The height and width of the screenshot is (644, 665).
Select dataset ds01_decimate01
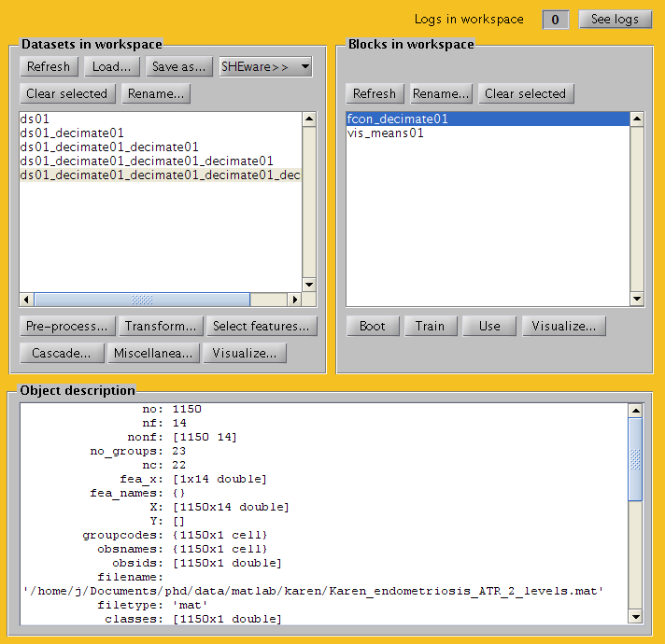click(x=161, y=133)
